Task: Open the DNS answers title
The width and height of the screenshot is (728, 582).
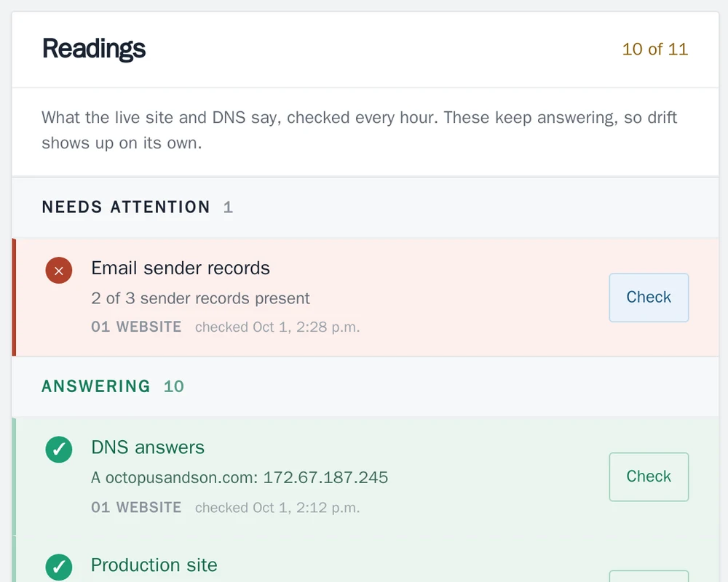Action: point(148,447)
